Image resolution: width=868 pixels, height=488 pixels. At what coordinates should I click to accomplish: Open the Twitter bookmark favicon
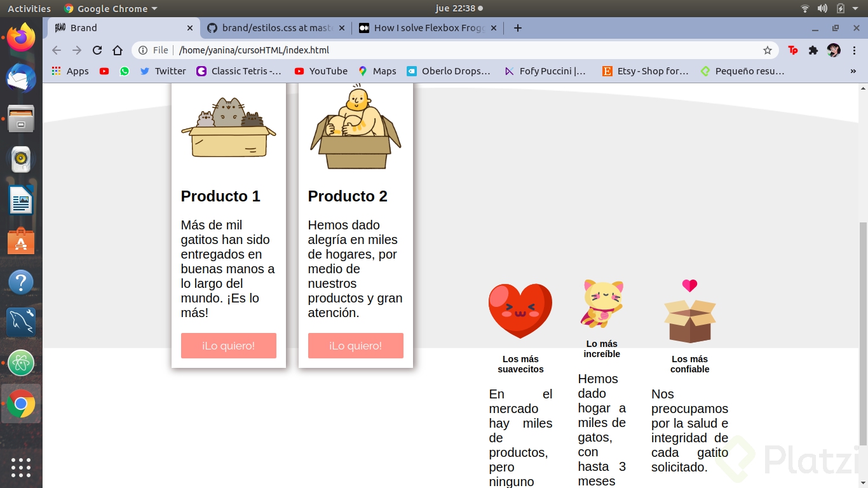145,71
